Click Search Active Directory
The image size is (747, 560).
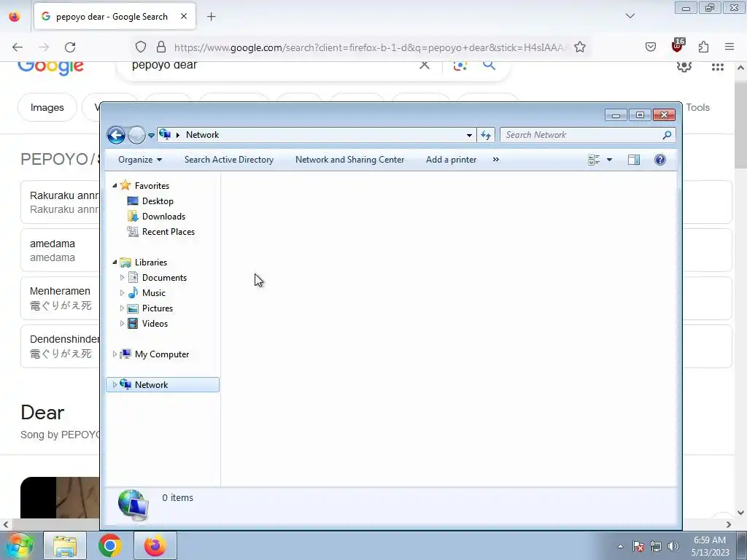[228, 160]
